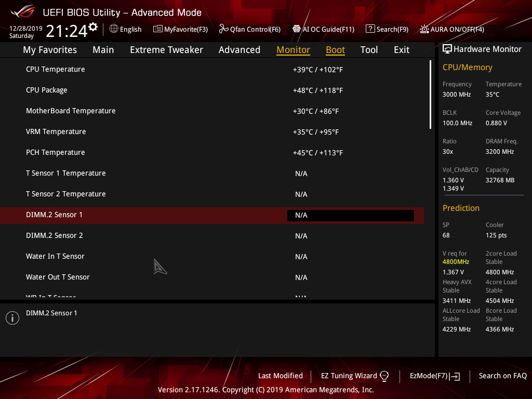Screen dimensions: 532x399
Task: Launch EZ Tuning Wizard text
Action: click(349, 376)
